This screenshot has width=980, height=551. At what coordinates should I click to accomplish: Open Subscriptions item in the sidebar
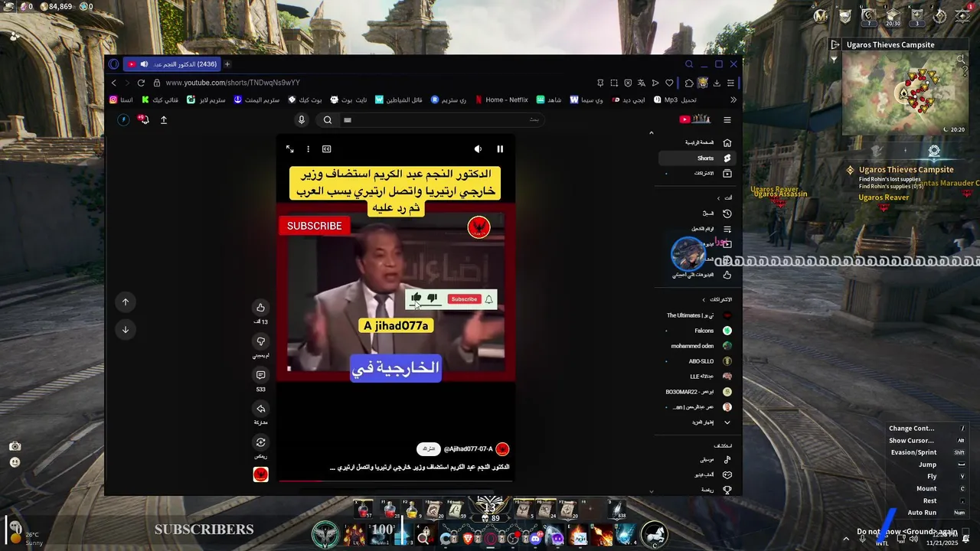point(697,174)
